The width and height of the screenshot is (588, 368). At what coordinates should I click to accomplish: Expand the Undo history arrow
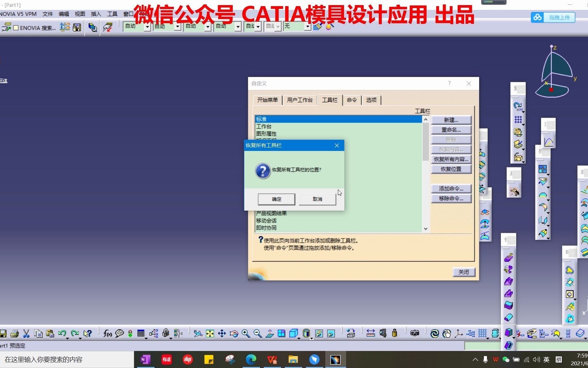tap(67, 338)
